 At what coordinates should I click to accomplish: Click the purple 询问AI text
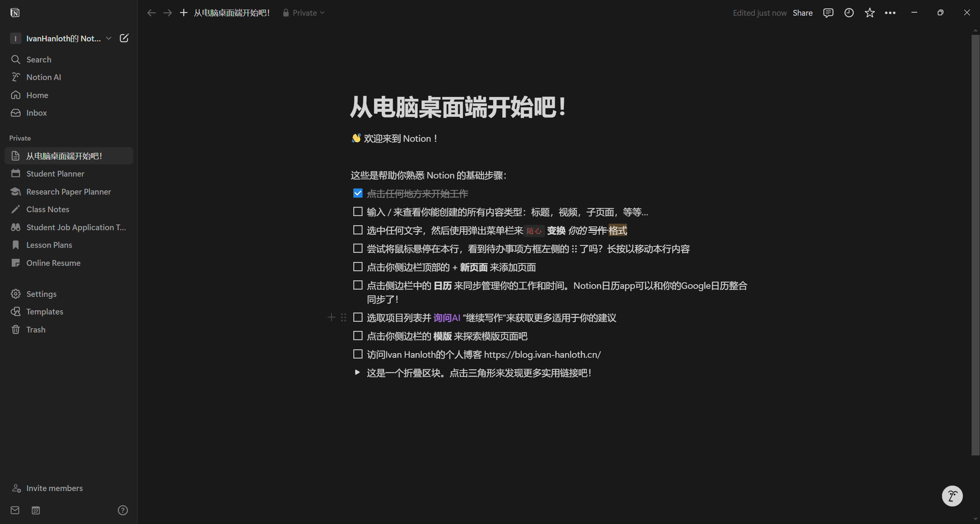coord(447,318)
